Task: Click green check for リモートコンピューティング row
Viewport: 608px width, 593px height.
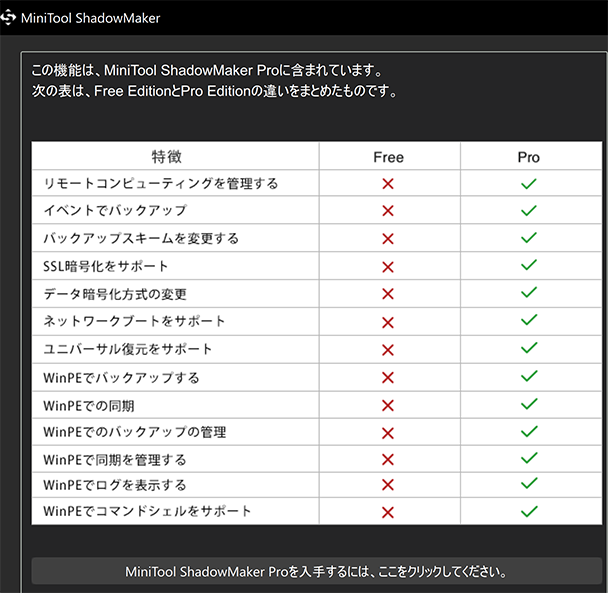Action: [529, 183]
